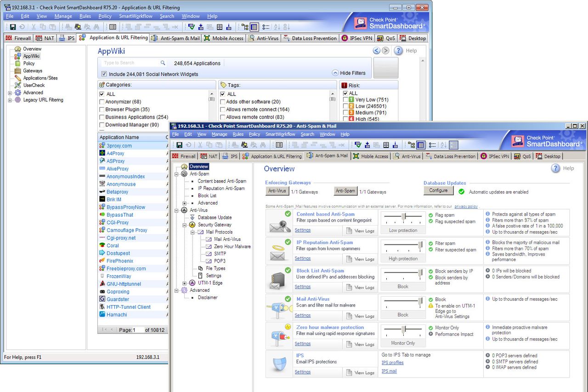Click the Anti-Virus gateways button
This screenshot has height=392, width=588.
pyautogui.click(x=277, y=191)
